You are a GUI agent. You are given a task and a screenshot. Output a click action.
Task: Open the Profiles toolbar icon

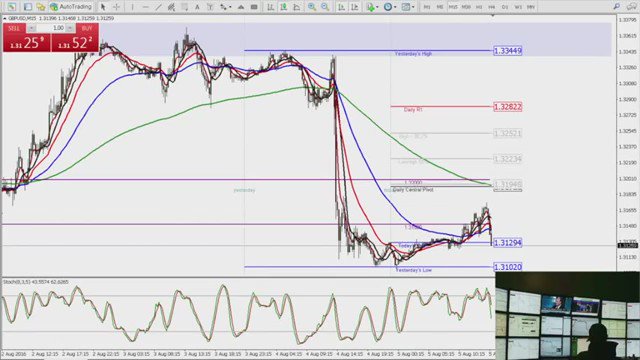point(28,7)
